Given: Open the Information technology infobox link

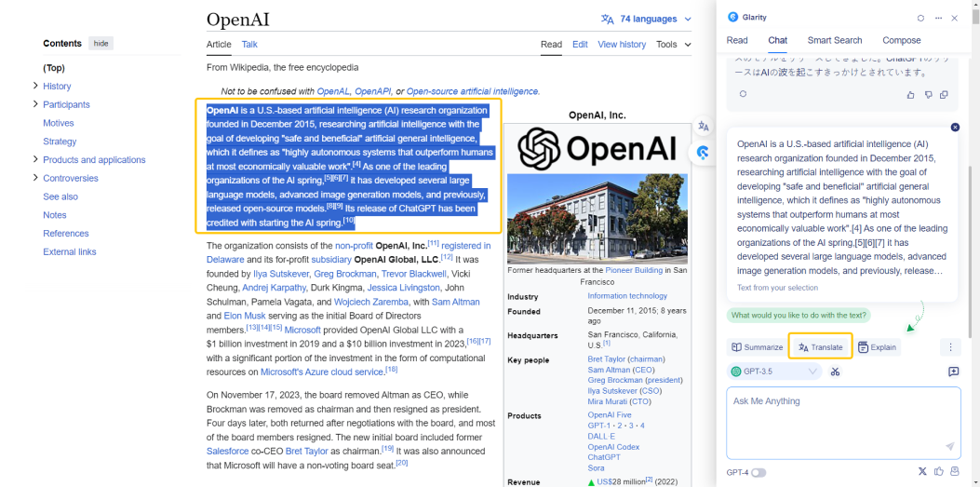Looking at the screenshot, I should tap(627, 296).
